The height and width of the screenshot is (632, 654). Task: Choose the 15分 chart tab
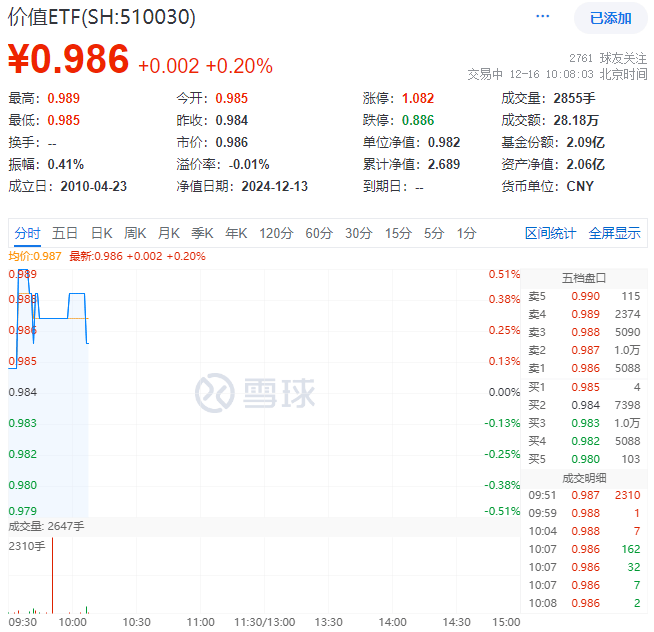pos(398,233)
